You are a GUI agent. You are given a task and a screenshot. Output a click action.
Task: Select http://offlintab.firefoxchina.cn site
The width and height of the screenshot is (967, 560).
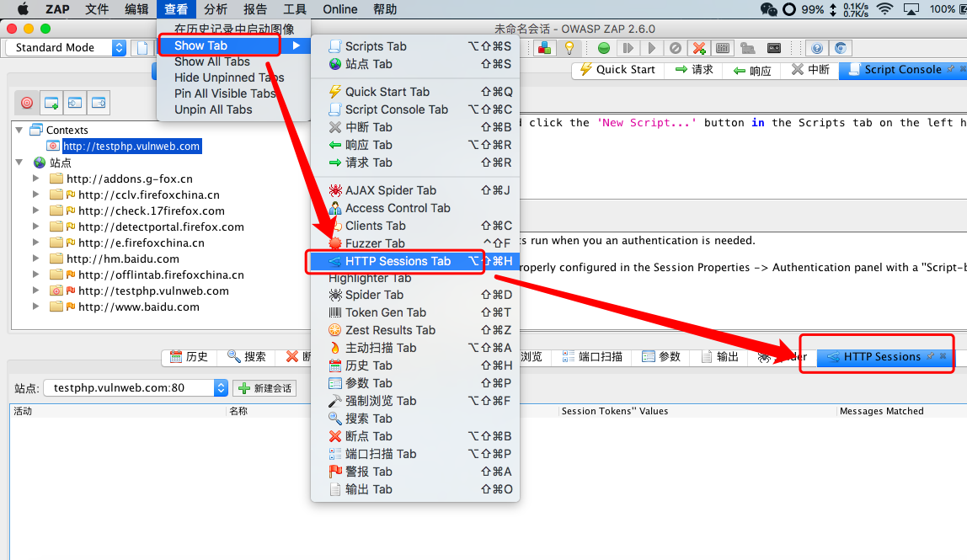[x=161, y=275]
